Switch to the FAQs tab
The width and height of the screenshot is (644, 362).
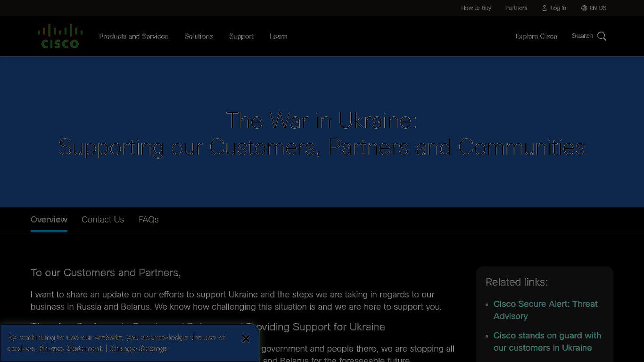click(x=149, y=220)
